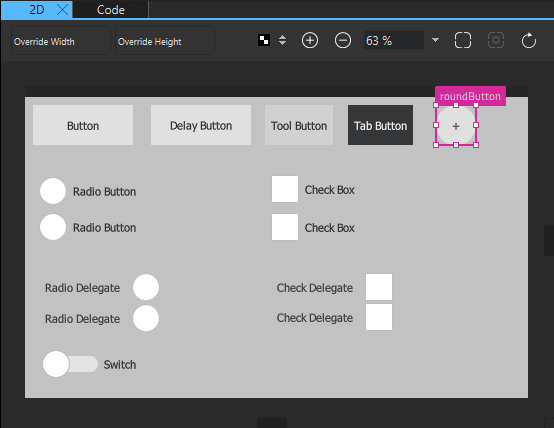Click the round plus button
Viewport: 554px width, 428px height.
pyautogui.click(x=456, y=125)
